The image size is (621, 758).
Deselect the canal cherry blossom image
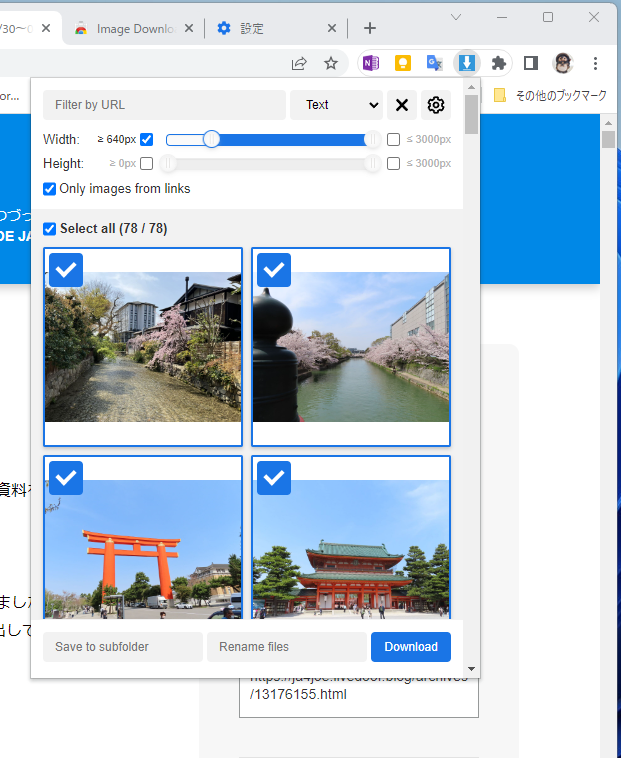tap(274, 270)
